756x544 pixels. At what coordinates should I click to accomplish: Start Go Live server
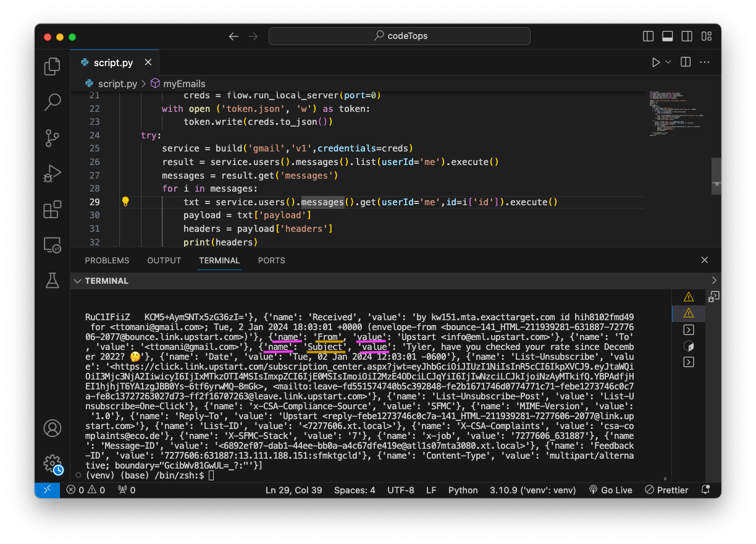coord(611,490)
